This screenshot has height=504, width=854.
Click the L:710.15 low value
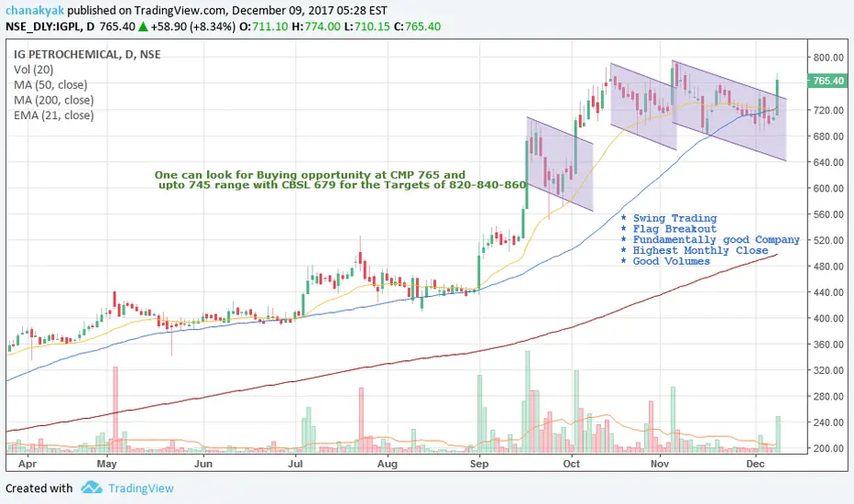click(367, 27)
